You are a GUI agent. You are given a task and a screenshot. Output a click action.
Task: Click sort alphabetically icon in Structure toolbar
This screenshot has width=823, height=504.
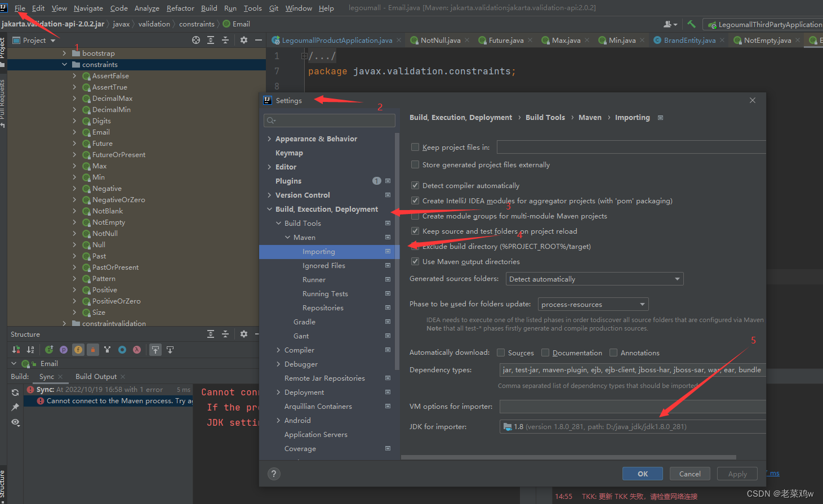pos(30,350)
